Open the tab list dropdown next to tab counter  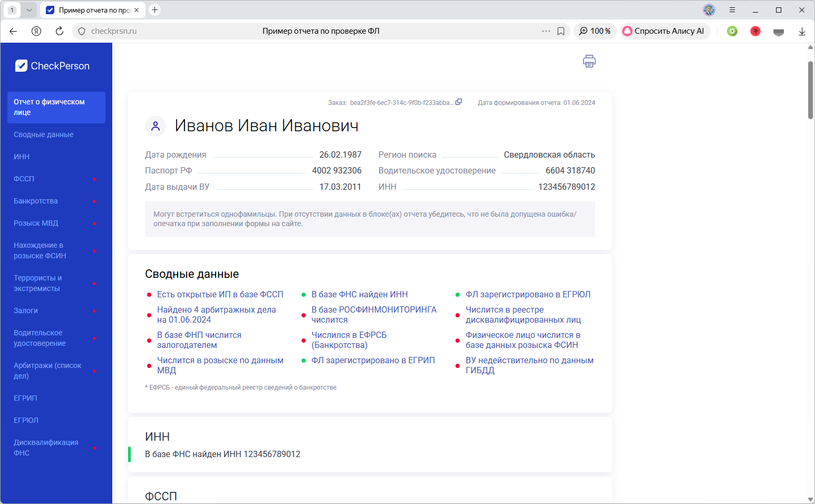click(x=29, y=9)
